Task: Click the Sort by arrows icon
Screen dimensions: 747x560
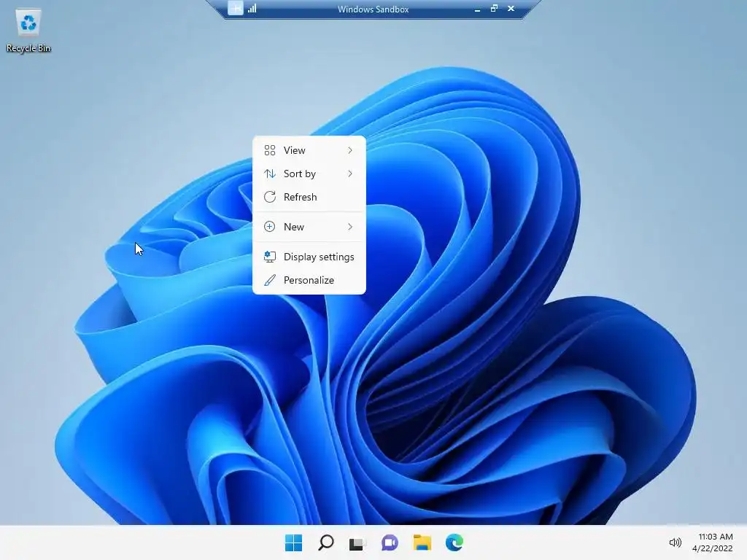Action: (x=270, y=174)
